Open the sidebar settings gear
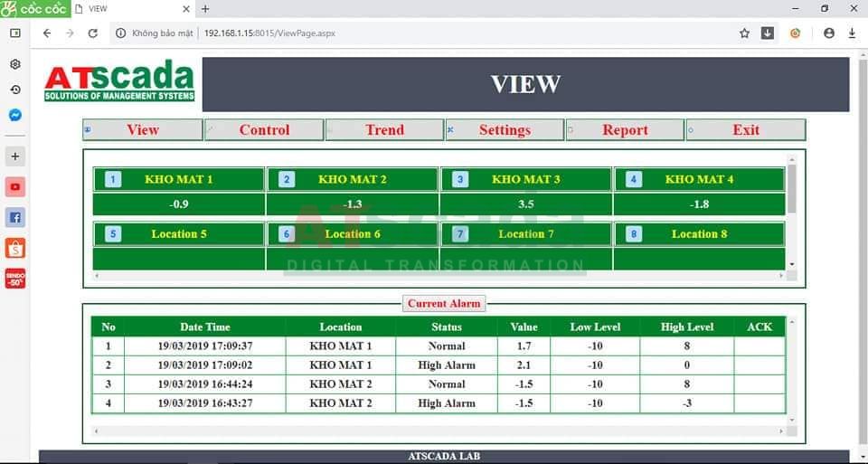The image size is (868, 464). [x=15, y=64]
